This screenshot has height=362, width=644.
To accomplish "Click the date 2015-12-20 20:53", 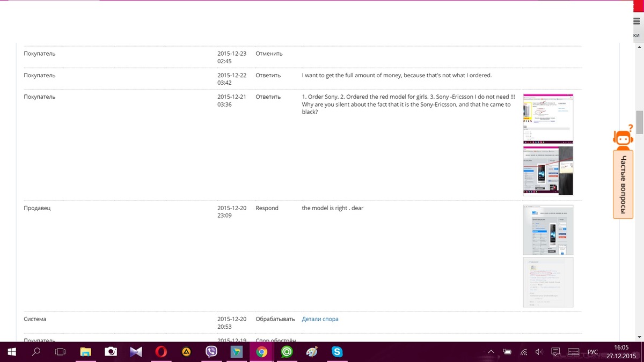I will 232,323.
